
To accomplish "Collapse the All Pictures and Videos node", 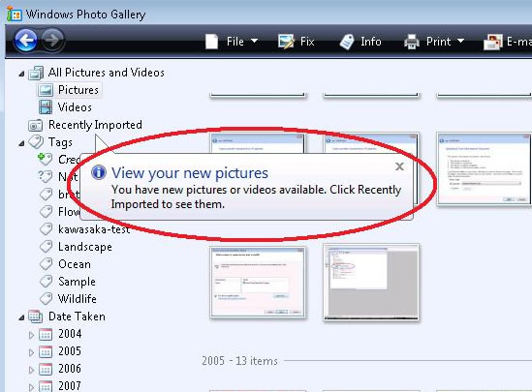I will coord(21,74).
